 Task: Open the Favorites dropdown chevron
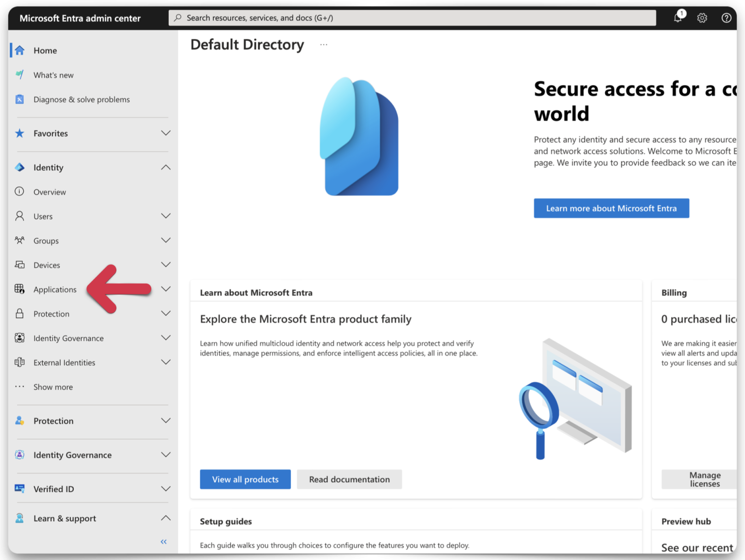166,133
